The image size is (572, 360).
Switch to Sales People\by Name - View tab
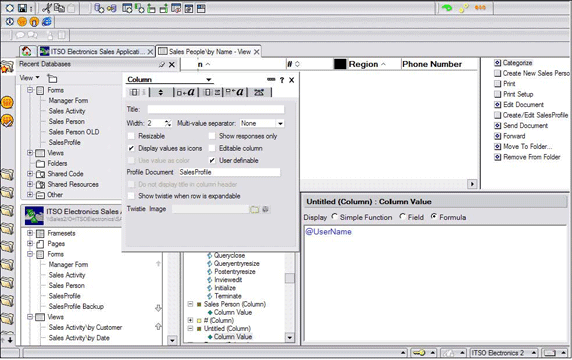click(209, 52)
